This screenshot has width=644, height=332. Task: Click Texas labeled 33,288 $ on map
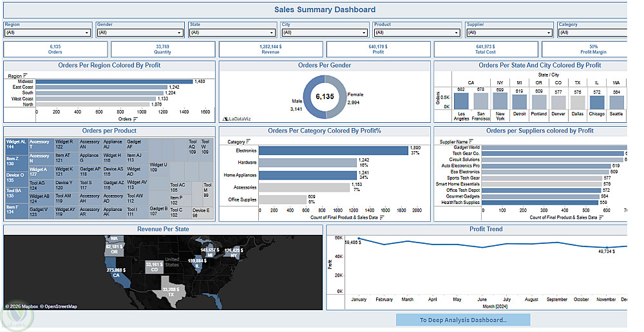click(x=169, y=291)
